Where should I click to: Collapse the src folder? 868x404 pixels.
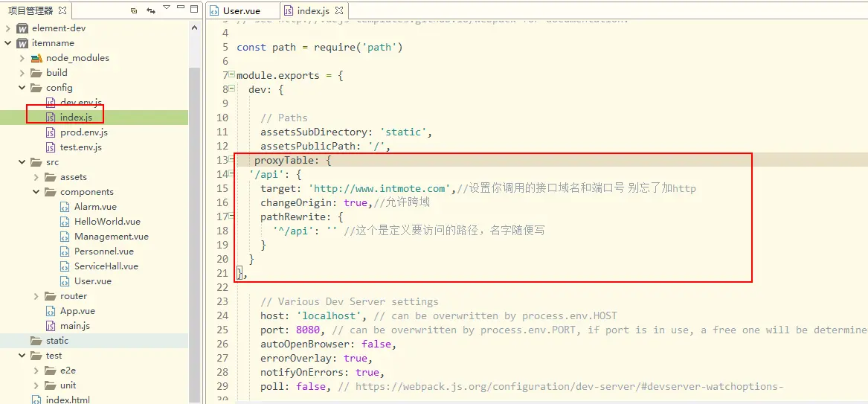pos(22,163)
